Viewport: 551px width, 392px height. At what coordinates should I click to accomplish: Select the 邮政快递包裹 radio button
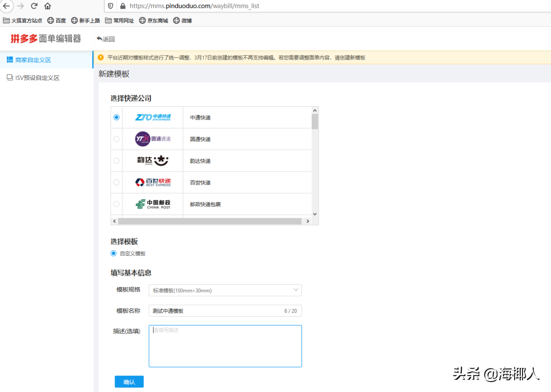(x=116, y=204)
